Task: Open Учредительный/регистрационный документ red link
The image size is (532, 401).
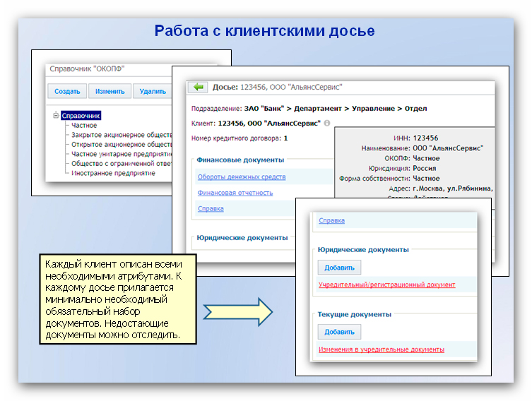Action: click(x=386, y=285)
